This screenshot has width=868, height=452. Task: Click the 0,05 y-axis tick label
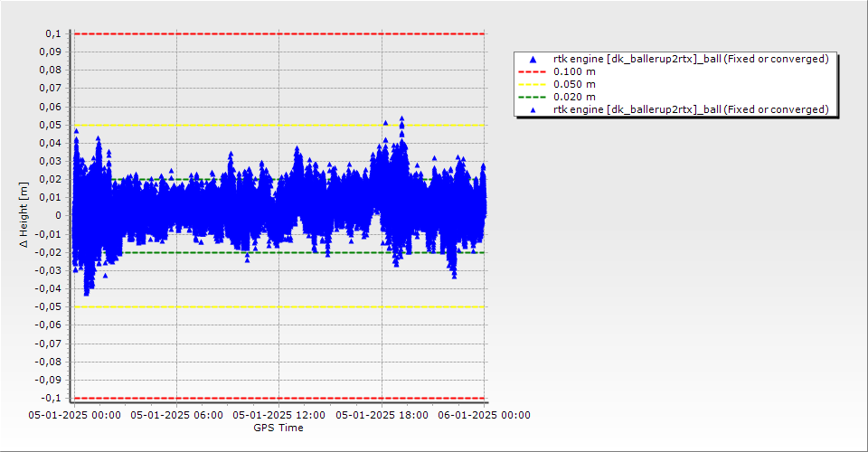click(x=51, y=125)
